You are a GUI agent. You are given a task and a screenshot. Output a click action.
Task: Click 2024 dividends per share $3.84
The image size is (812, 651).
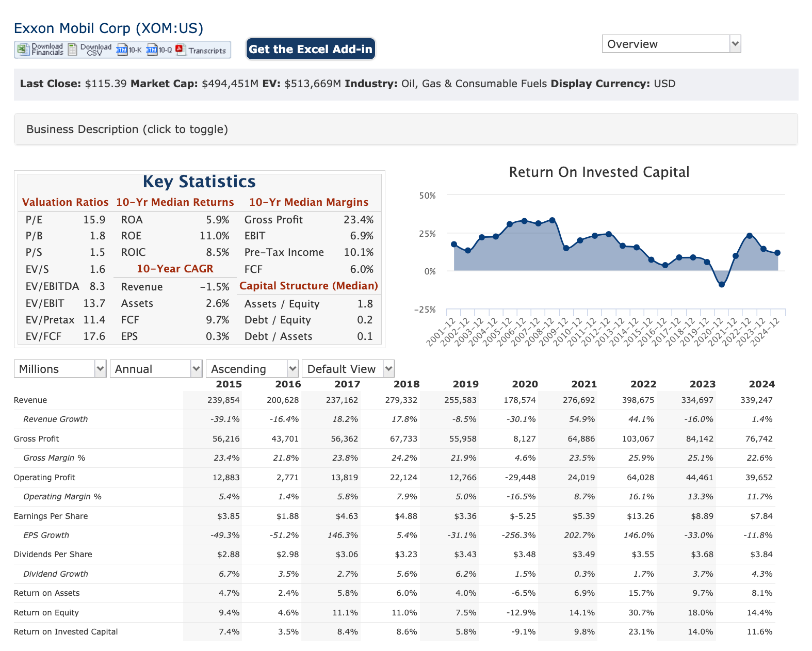761,555
